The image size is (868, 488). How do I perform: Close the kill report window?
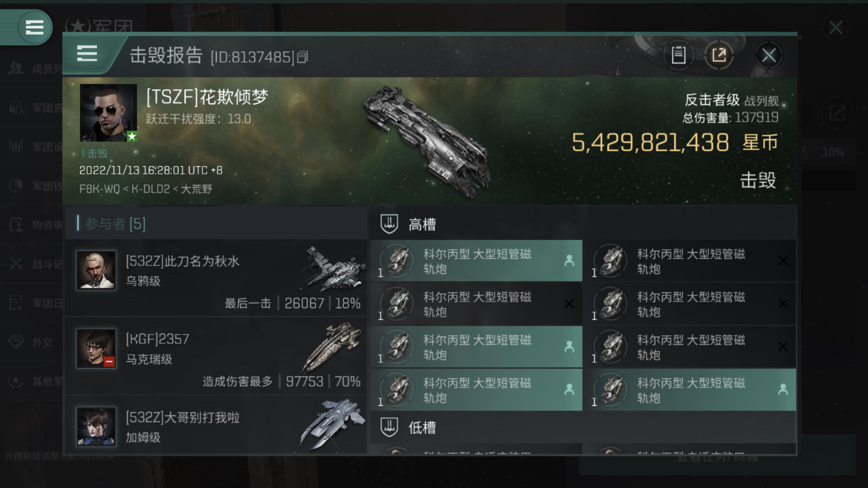click(x=769, y=55)
